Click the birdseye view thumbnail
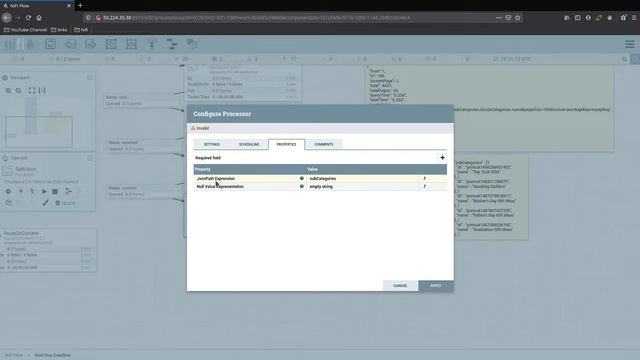 48,123
